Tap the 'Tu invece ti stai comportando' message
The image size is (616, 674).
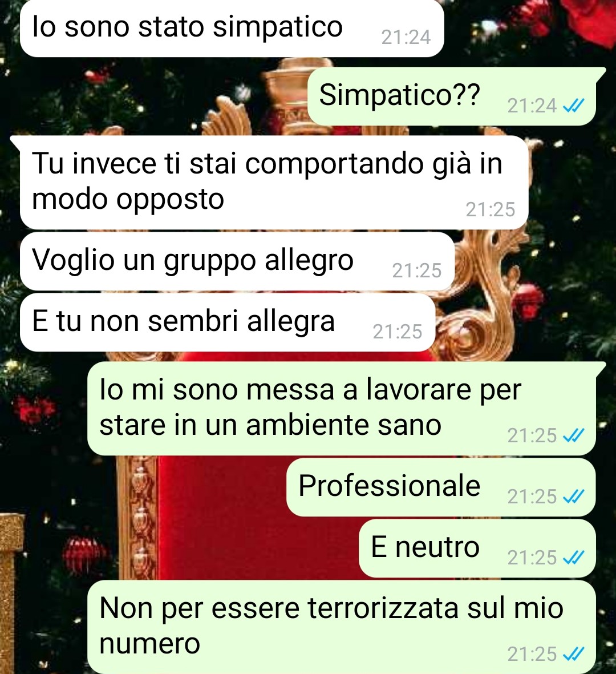pyautogui.click(x=274, y=182)
